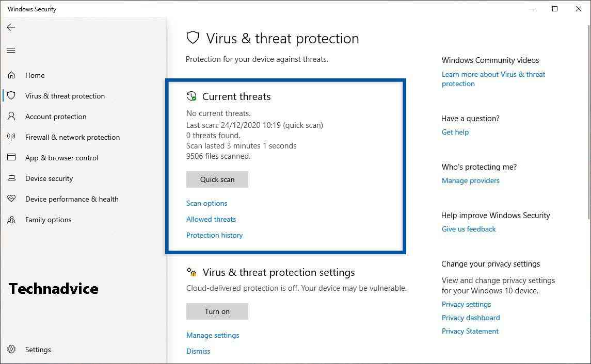Image resolution: width=591 pixels, height=364 pixels.
Task: Start a Quick scan
Action: [x=217, y=179]
